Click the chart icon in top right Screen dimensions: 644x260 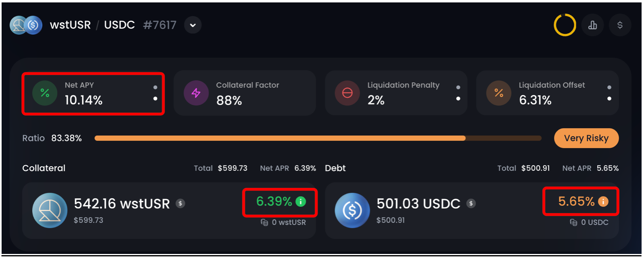pyautogui.click(x=592, y=25)
